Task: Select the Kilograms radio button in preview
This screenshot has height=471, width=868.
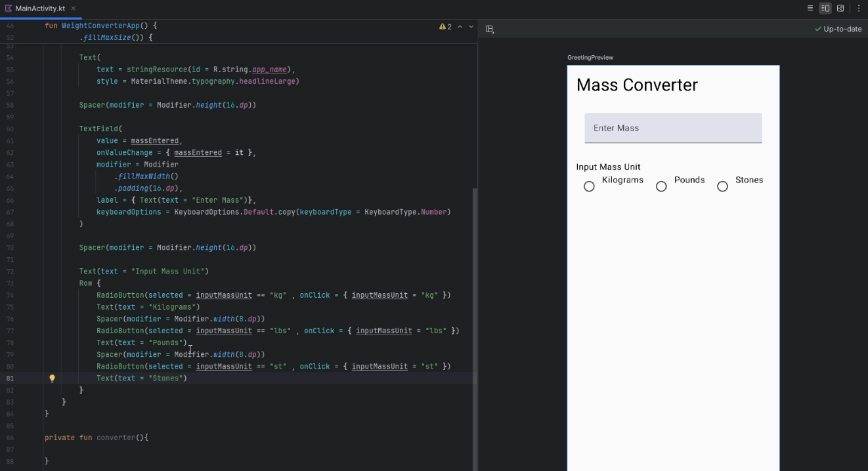Action: [x=589, y=186]
